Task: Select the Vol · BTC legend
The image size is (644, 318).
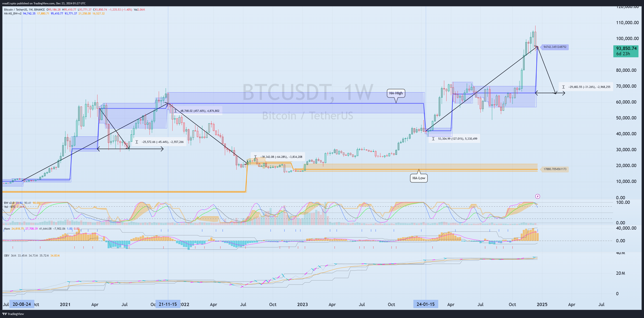Action: click(10, 207)
